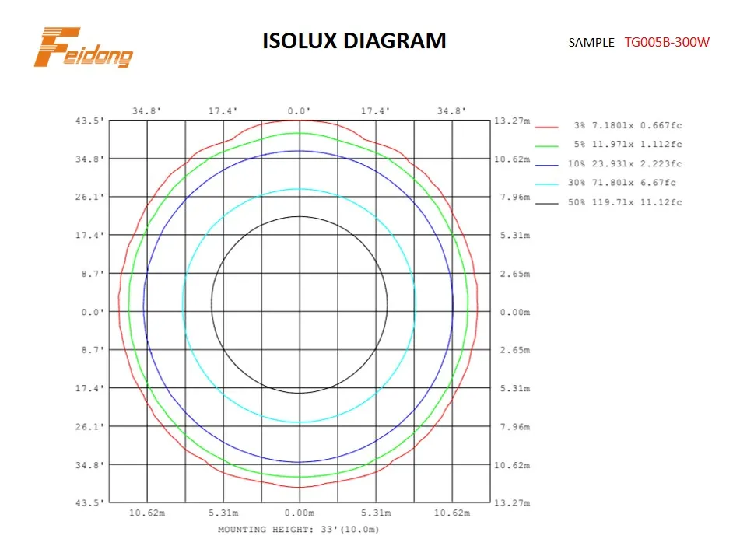
Task: Select the cyan 30% legend line
Action: [x=548, y=184]
